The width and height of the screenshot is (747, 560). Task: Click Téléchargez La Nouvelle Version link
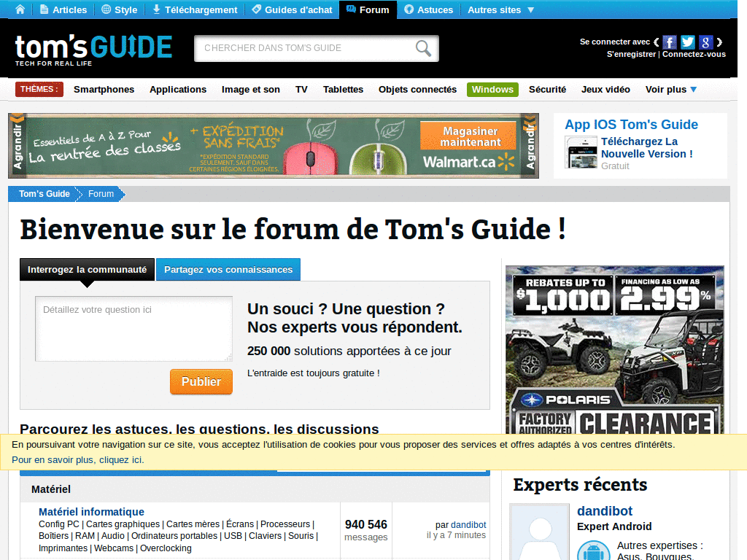(646, 147)
